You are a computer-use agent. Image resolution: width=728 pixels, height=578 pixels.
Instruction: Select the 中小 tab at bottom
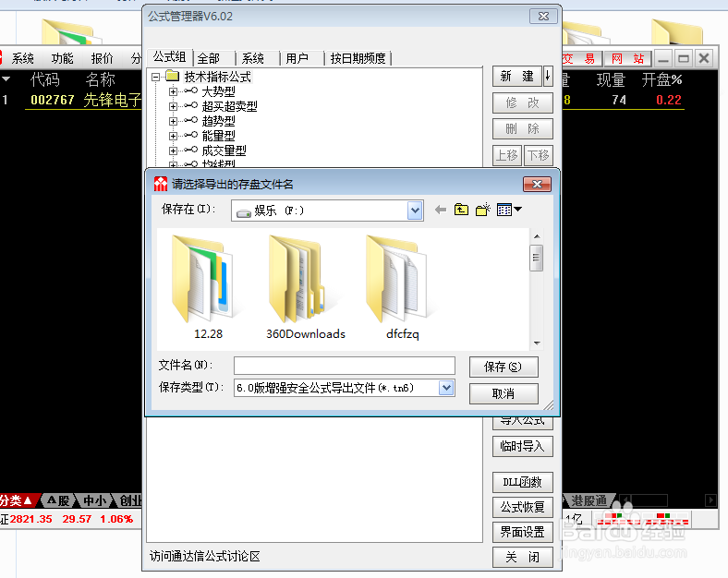click(x=95, y=500)
